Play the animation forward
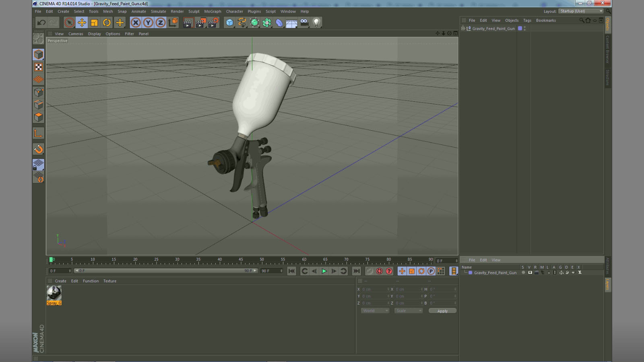The image size is (644, 362). pyautogui.click(x=324, y=271)
